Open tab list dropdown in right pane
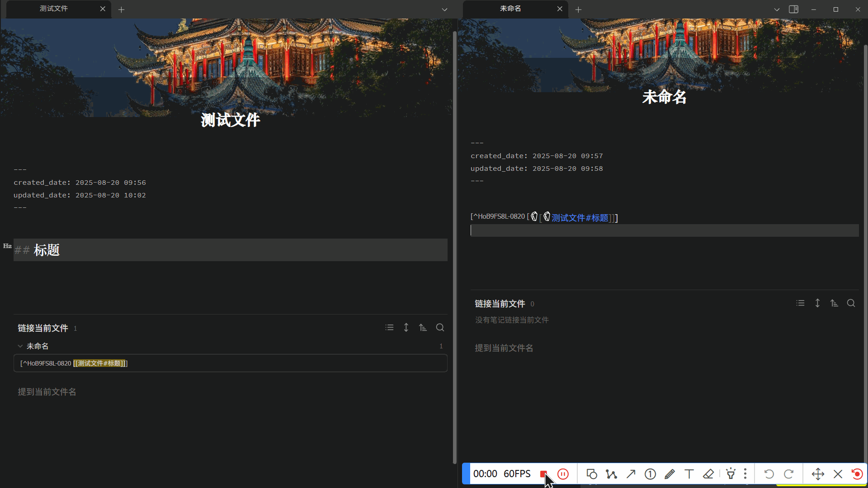 (777, 9)
